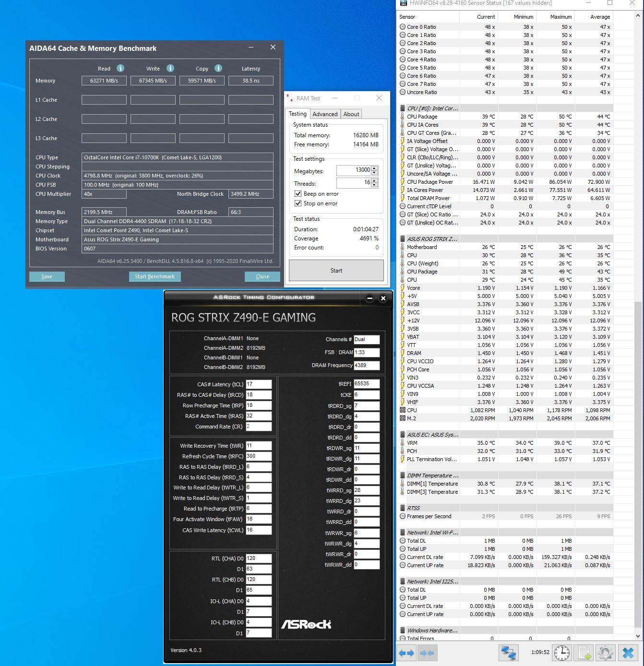The image size is (644, 666).
Task: Click the Start button in RAM Test
Action: click(336, 271)
